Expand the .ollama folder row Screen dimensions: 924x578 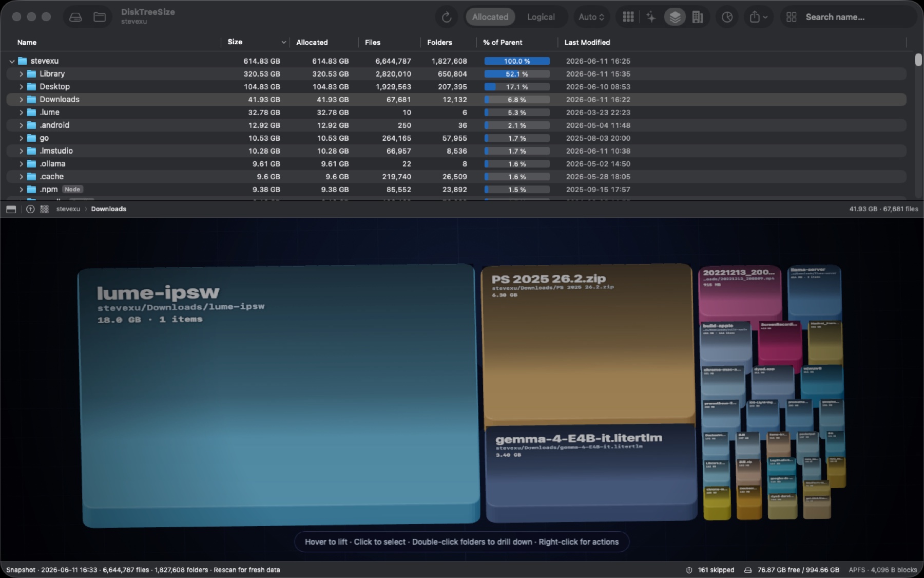[x=21, y=164]
